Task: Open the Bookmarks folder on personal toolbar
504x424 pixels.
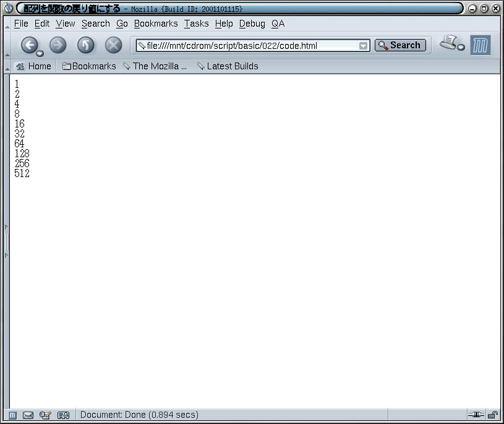Action: pyautogui.click(x=89, y=66)
